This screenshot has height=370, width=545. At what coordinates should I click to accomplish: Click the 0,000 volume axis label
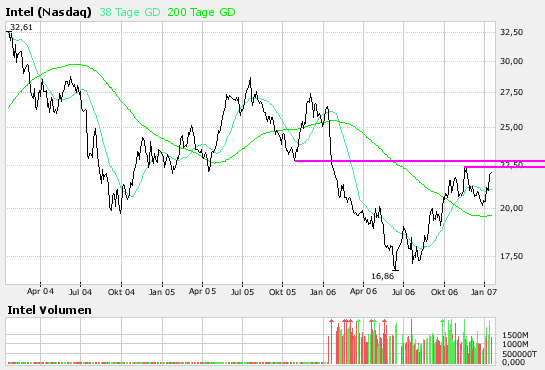coord(514,362)
